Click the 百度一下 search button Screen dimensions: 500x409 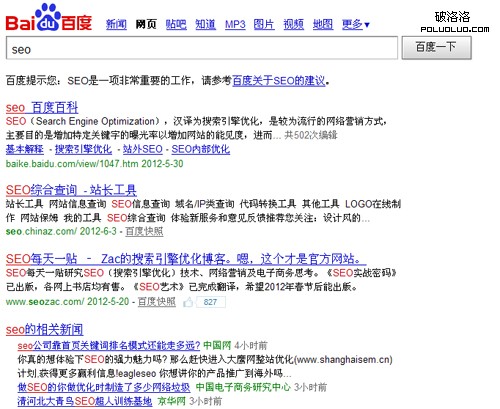[436, 48]
